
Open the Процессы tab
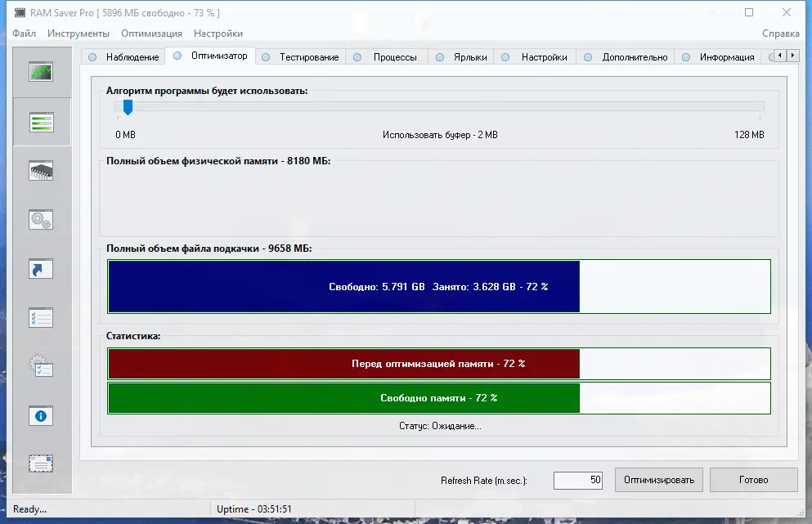(x=396, y=57)
